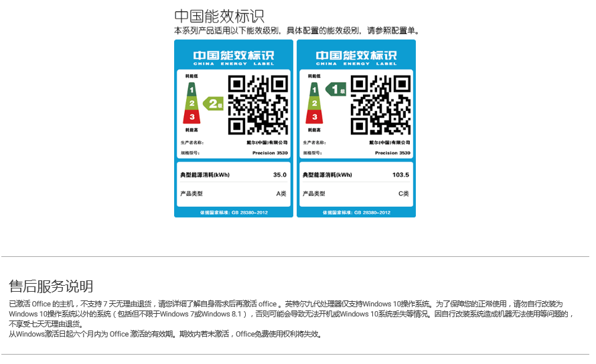This screenshot has height=364, width=596.
Task: Click the yellow-green level 2 bar on left label
Action: tap(192, 103)
